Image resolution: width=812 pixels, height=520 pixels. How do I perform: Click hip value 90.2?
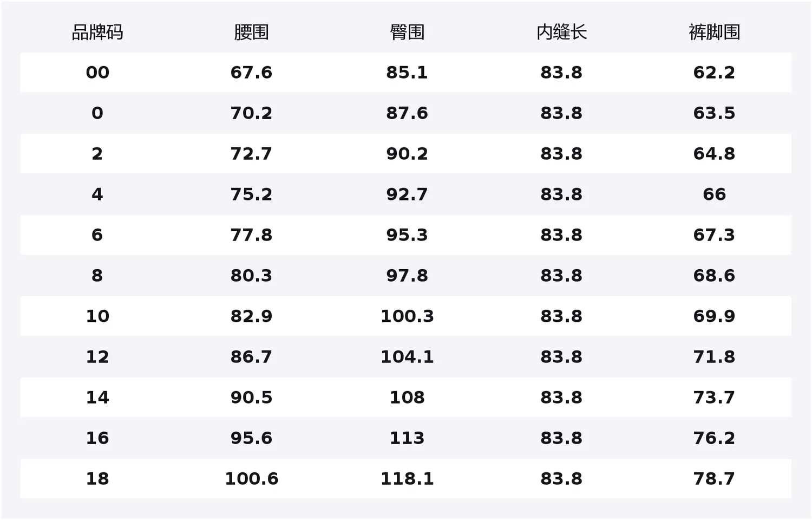pyautogui.click(x=407, y=154)
